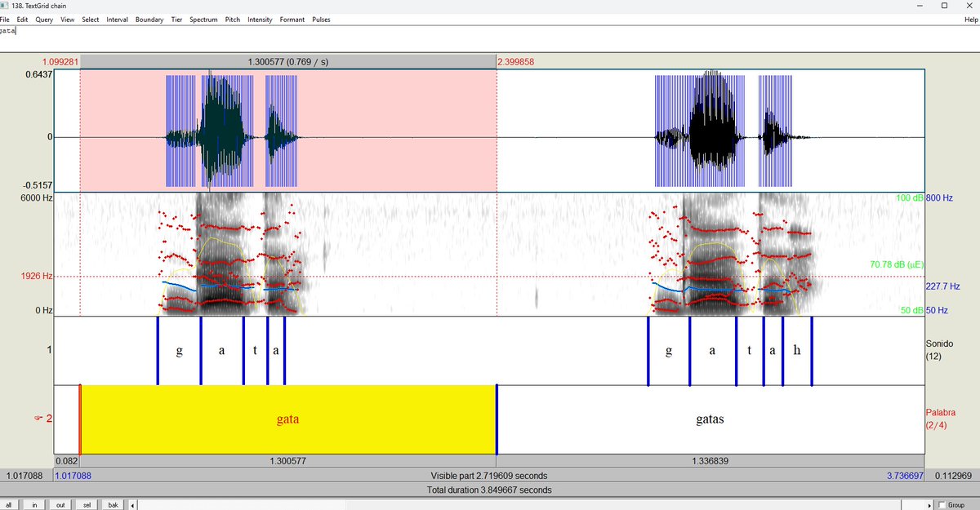Select the Palabra (2/4) tier label

[941, 419]
